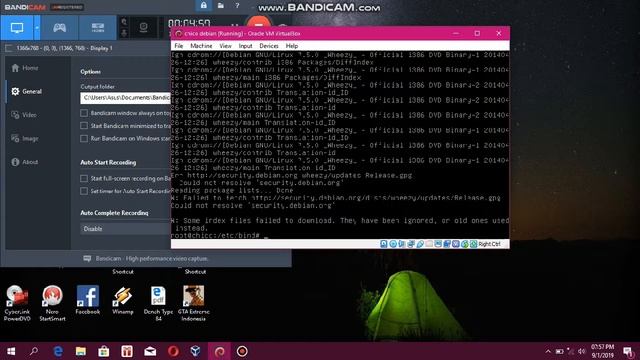
Task: Open VirtualBox View menu
Action: tap(225, 46)
